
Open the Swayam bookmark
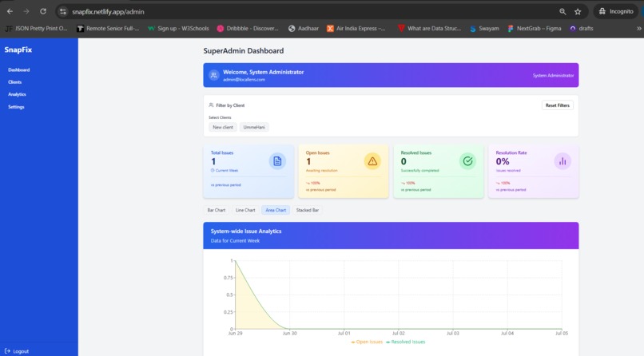pos(484,28)
